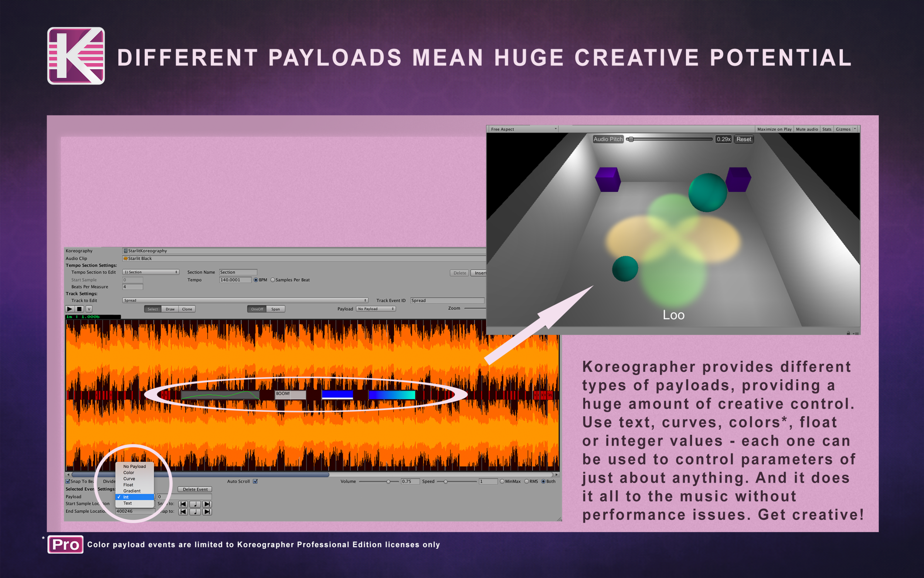Snap start sample to previous beat
Image resolution: width=924 pixels, height=578 pixels.
click(183, 504)
